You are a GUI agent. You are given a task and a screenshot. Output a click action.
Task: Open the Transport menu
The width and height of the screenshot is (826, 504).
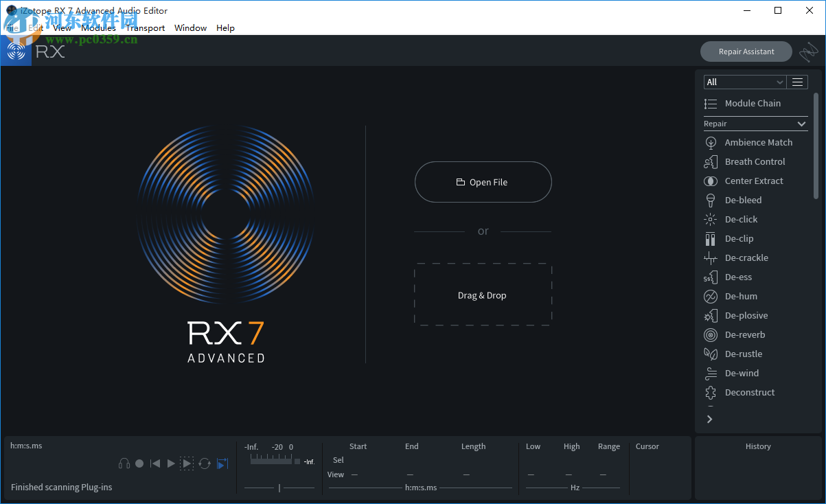pos(146,28)
